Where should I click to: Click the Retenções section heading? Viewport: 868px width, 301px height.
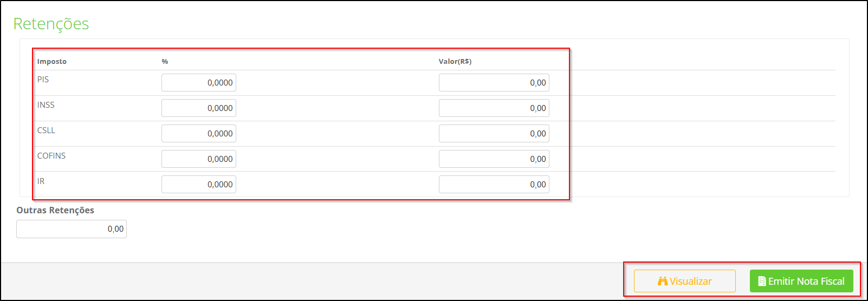pyautogui.click(x=51, y=24)
